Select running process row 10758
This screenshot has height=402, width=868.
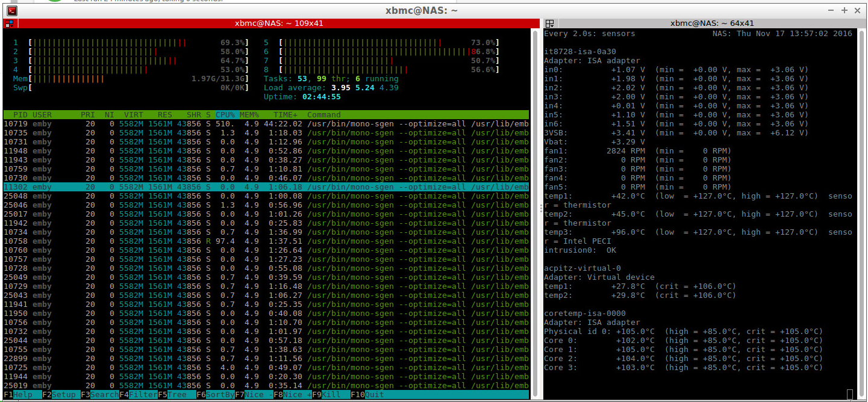point(266,241)
